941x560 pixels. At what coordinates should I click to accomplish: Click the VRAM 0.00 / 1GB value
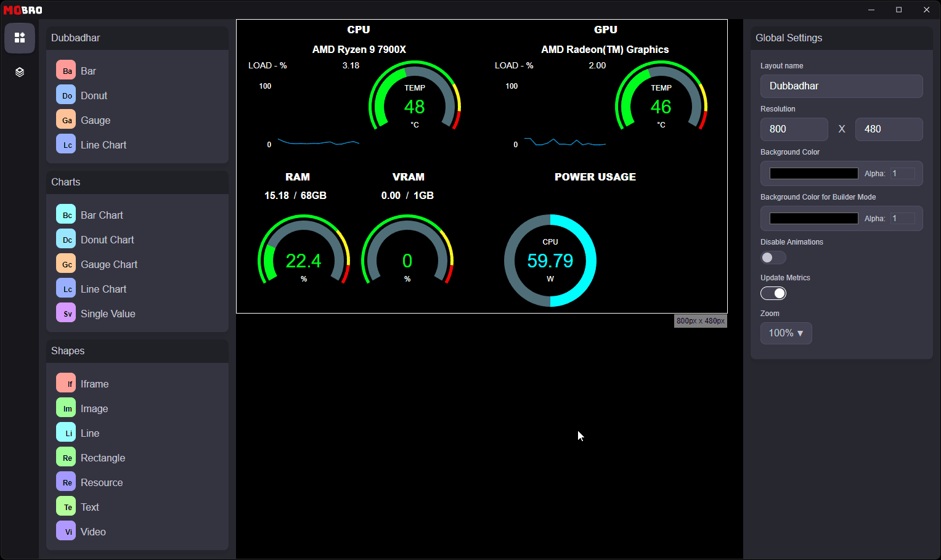tap(407, 195)
